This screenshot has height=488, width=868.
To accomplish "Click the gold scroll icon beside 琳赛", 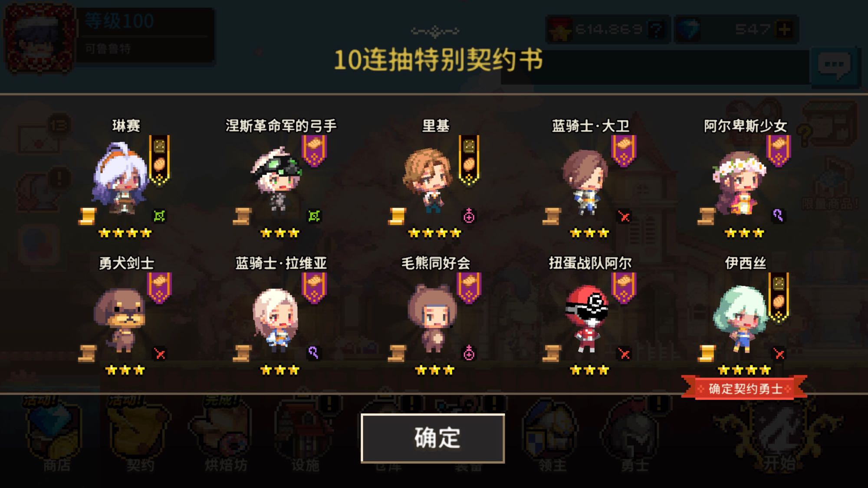I will (87, 216).
